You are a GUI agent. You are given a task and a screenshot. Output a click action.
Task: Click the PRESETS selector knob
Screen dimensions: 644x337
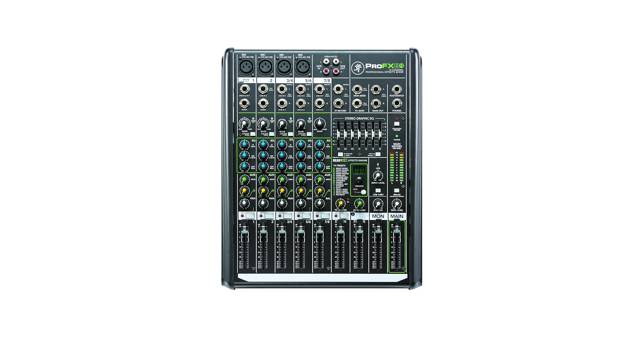tap(359, 180)
